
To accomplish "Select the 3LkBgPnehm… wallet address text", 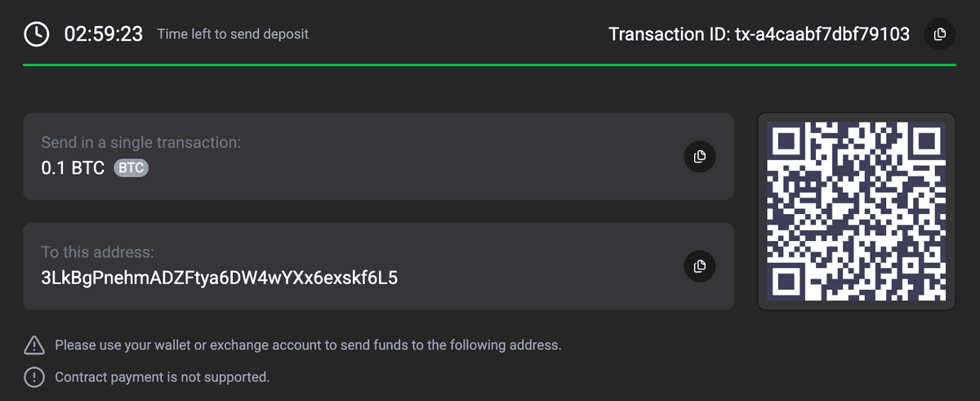I will [219, 278].
